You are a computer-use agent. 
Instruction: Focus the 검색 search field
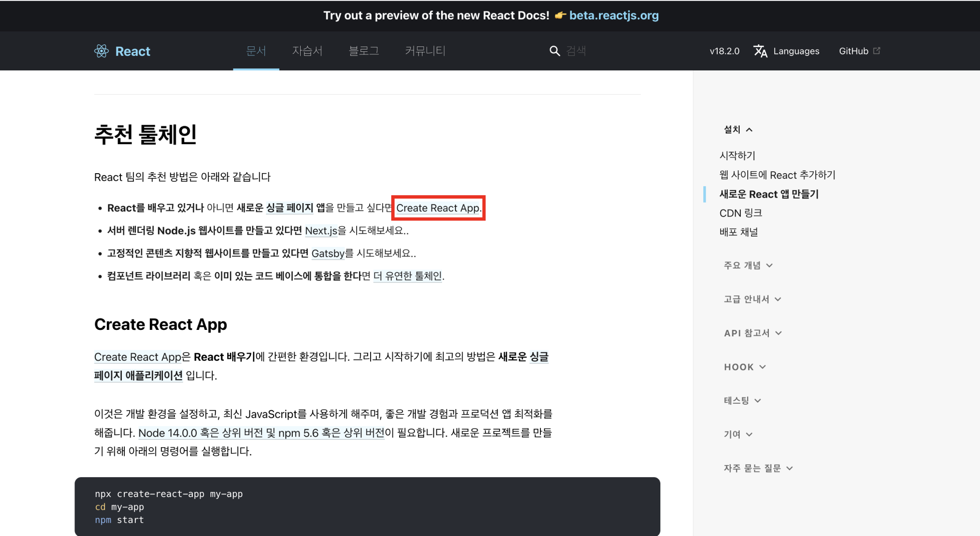coord(576,50)
